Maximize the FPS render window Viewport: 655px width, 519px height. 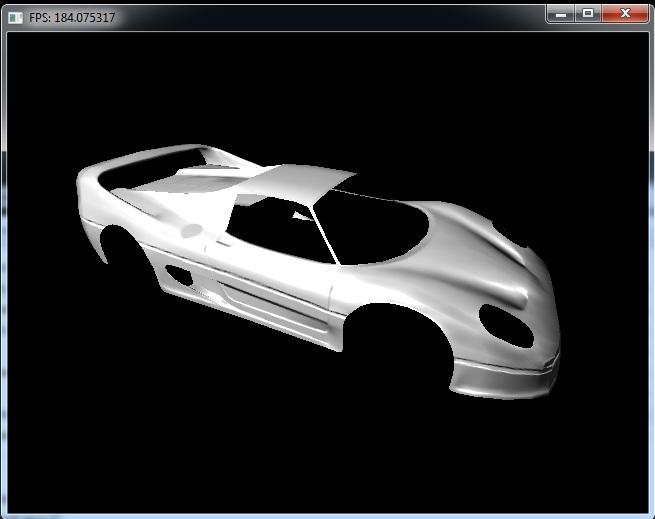pos(588,13)
